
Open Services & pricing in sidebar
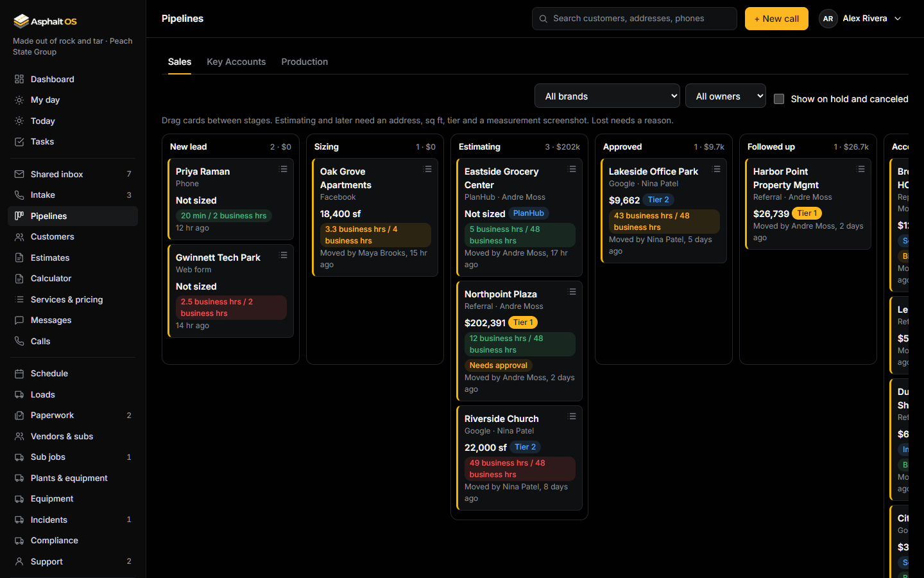point(73,299)
